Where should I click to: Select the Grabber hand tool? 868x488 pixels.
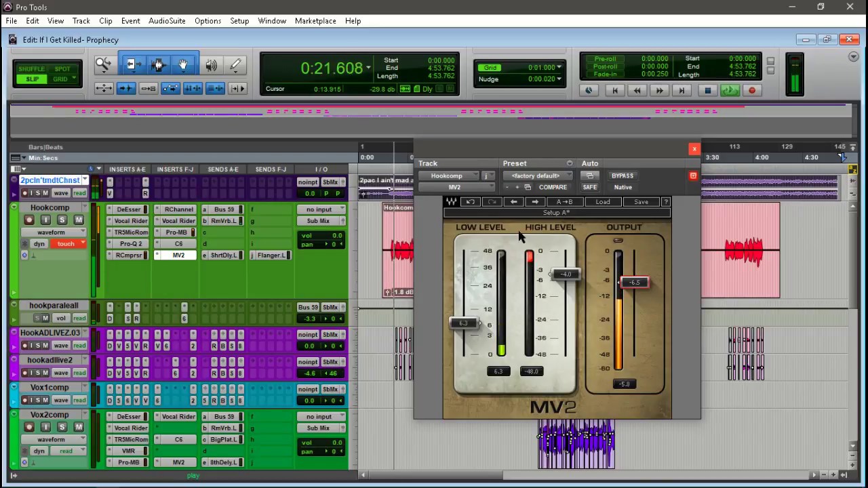tap(183, 65)
